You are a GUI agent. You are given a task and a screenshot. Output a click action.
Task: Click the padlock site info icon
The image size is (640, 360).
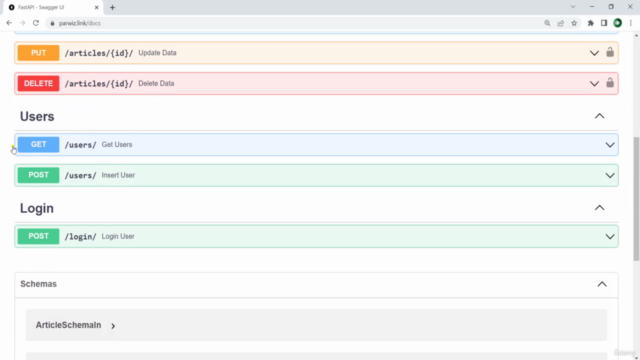tap(52, 23)
